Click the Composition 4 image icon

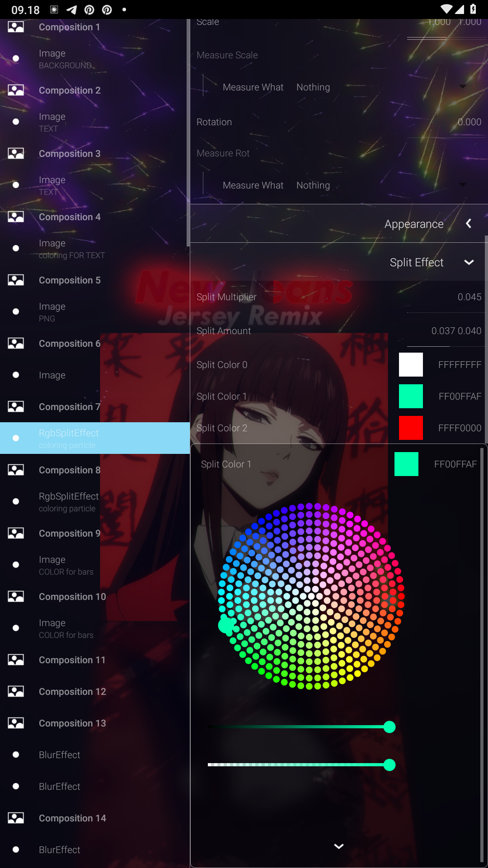pos(16,217)
